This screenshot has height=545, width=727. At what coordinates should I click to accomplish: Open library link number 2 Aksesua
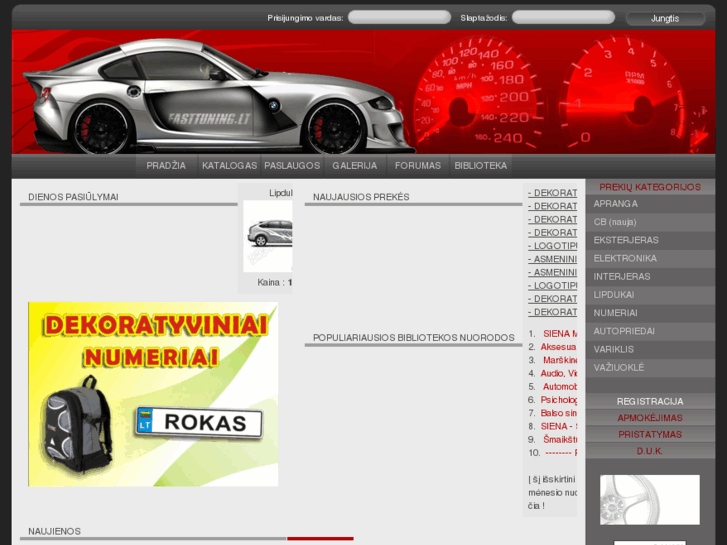click(x=559, y=347)
